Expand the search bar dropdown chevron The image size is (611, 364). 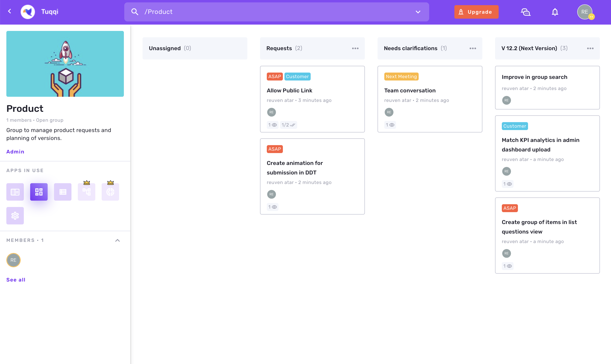pyautogui.click(x=418, y=12)
